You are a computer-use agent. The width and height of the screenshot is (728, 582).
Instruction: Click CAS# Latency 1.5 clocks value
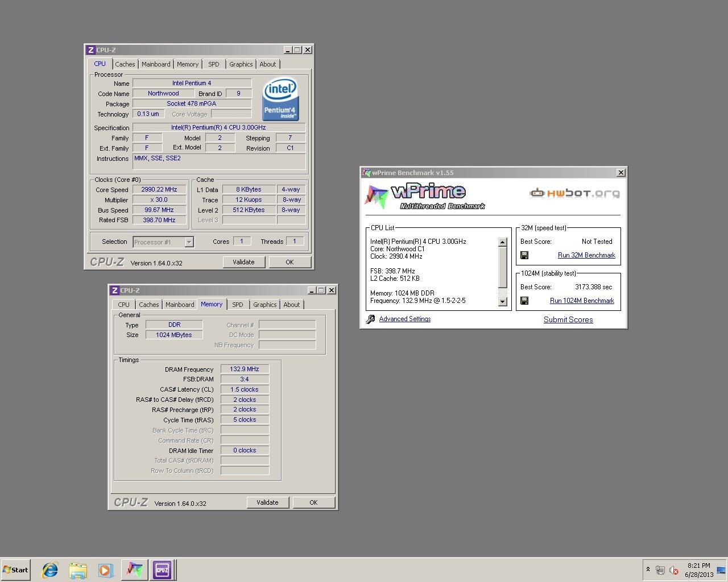[x=245, y=389]
